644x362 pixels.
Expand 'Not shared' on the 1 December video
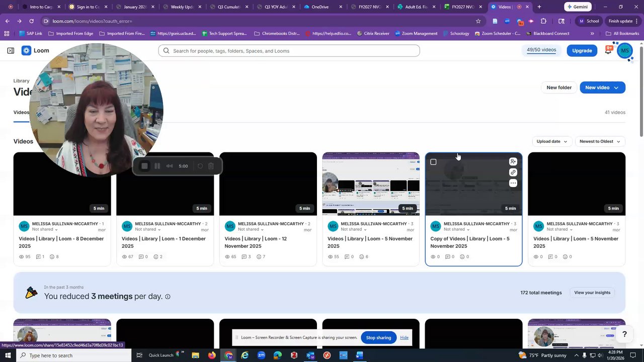coord(147,229)
